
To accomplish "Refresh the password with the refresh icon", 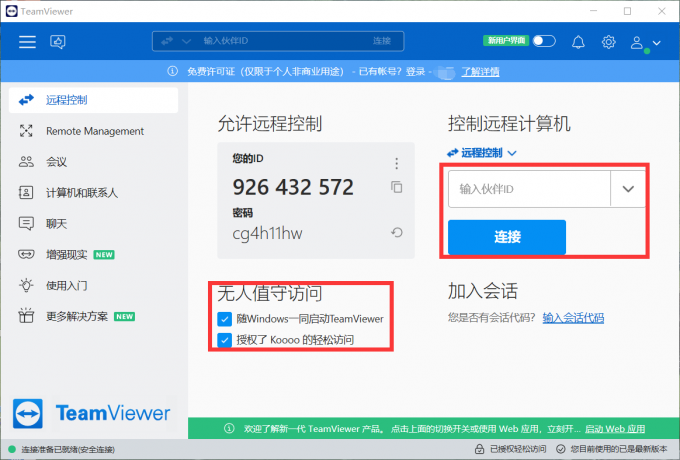I will click(x=396, y=233).
